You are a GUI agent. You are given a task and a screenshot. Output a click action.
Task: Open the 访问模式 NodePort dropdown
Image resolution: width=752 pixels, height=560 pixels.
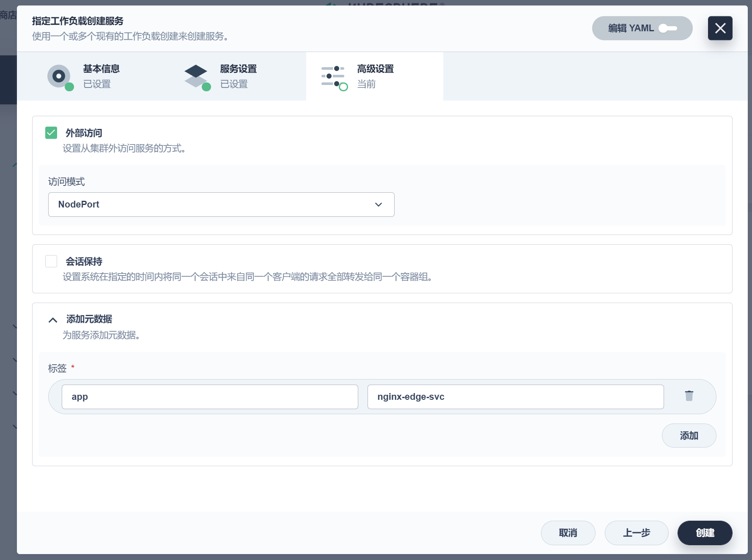point(221,205)
